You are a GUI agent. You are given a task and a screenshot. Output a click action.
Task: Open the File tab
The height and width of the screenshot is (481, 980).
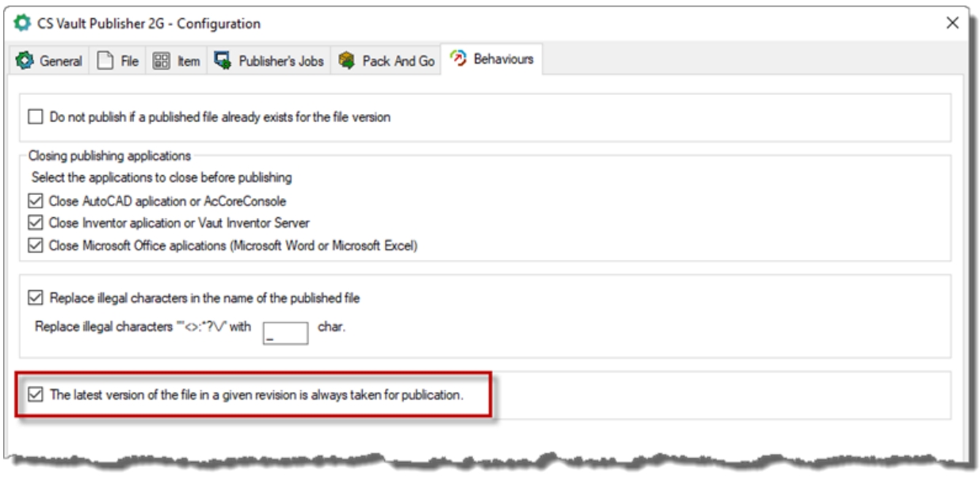pyautogui.click(x=129, y=61)
